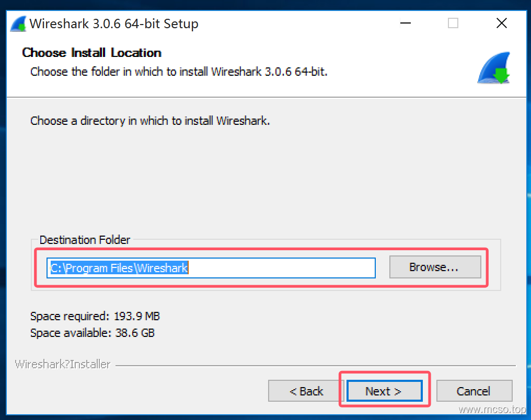Open the Browse folder dialog
This screenshot has width=531, height=420.
(435, 267)
